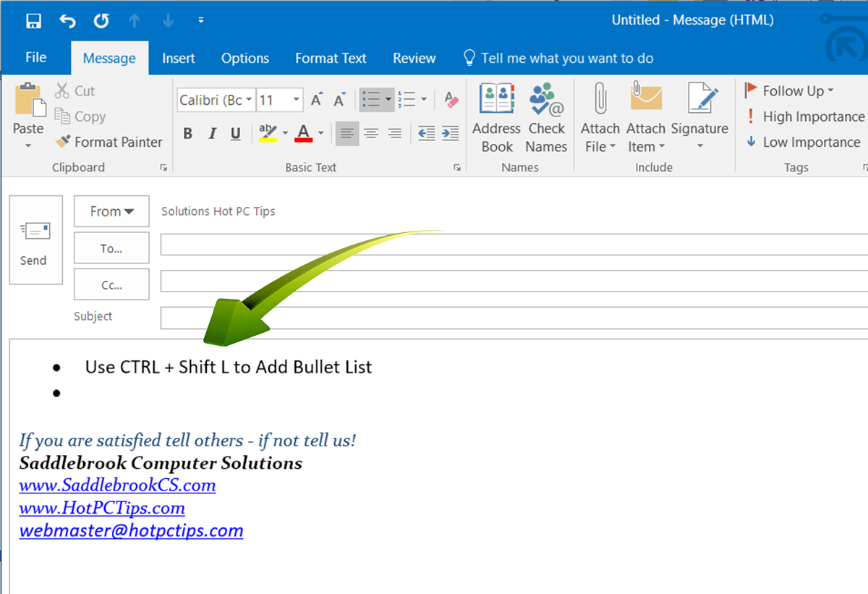Viewport: 868px width, 594px height.
Task: Click in the To recipients field
Action: pyautogui.click(x=514, y=245)
